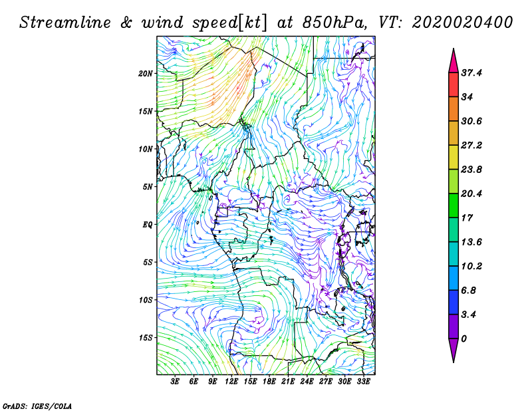Click the magenta top arrow of the colorbar
The height and width of the screenshot is (411, 532).
coord(454,61)
